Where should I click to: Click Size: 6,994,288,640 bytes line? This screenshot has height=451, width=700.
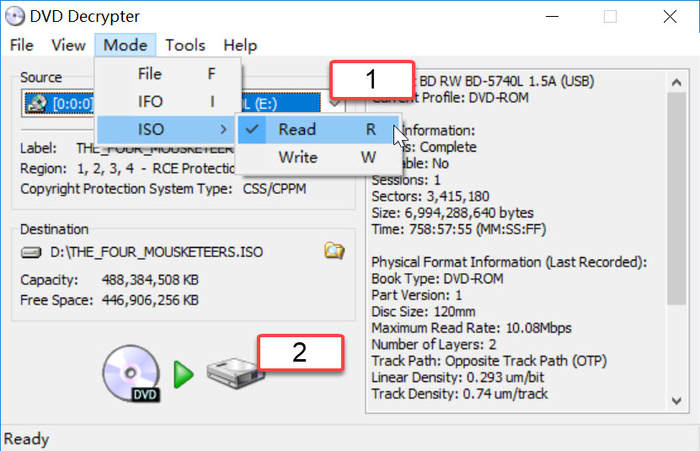(x=452, y=213)
